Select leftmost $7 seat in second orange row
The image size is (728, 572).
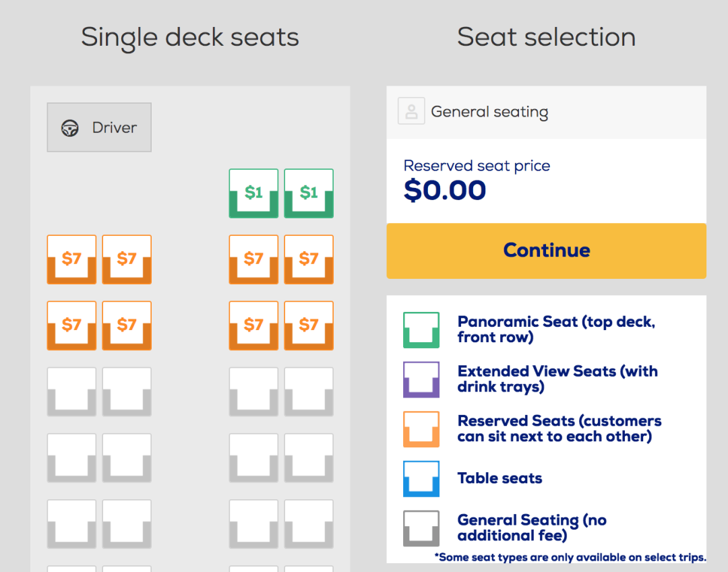71,325
